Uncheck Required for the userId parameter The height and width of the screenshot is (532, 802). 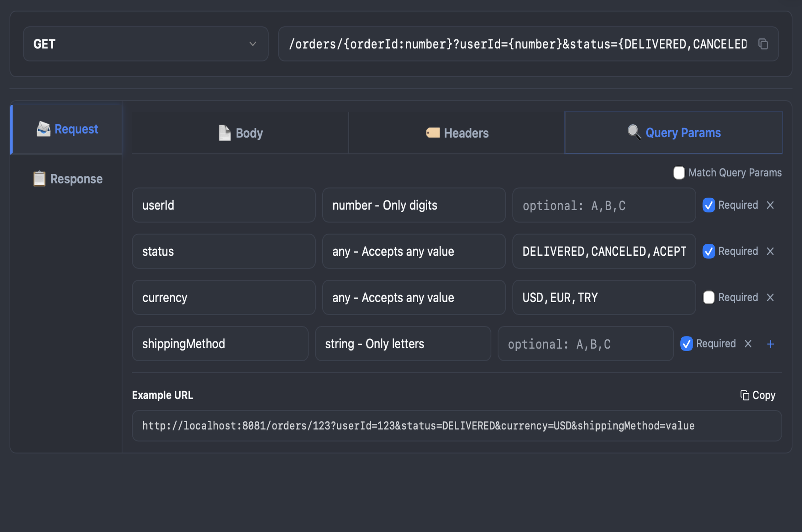pyautogui.click(x=709, y=205)
